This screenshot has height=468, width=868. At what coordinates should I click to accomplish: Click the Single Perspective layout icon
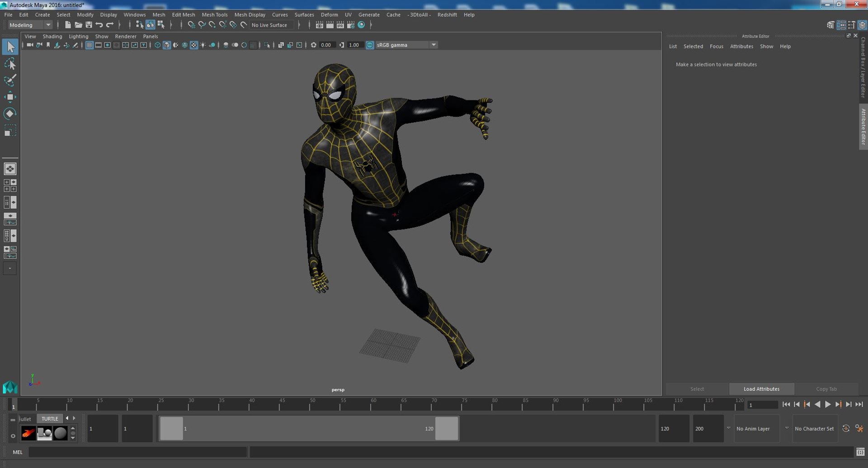pos(10,169)
